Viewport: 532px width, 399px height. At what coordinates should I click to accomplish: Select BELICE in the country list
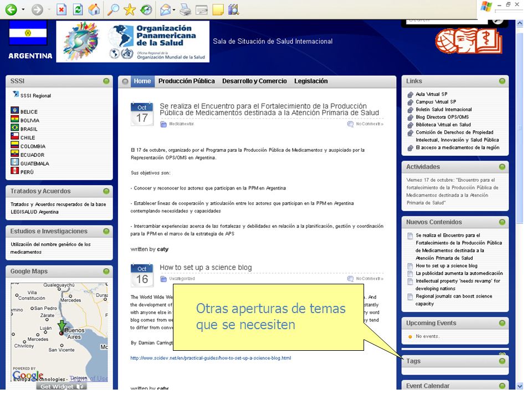[29, 111]
